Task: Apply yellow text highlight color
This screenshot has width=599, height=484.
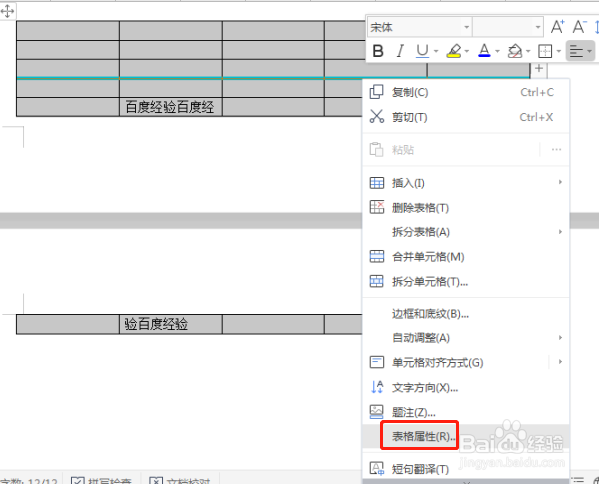Action: [453, 51]
